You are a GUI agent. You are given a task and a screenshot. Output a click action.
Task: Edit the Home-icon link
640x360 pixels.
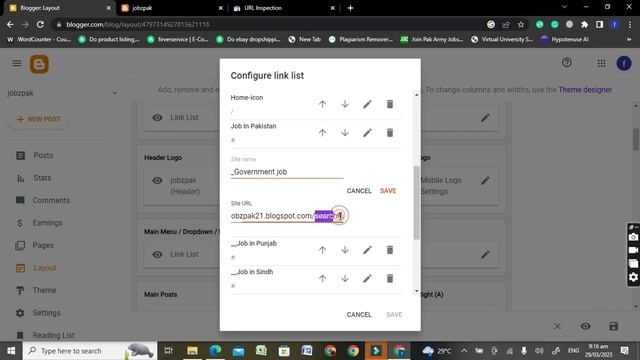click(367, 104)
